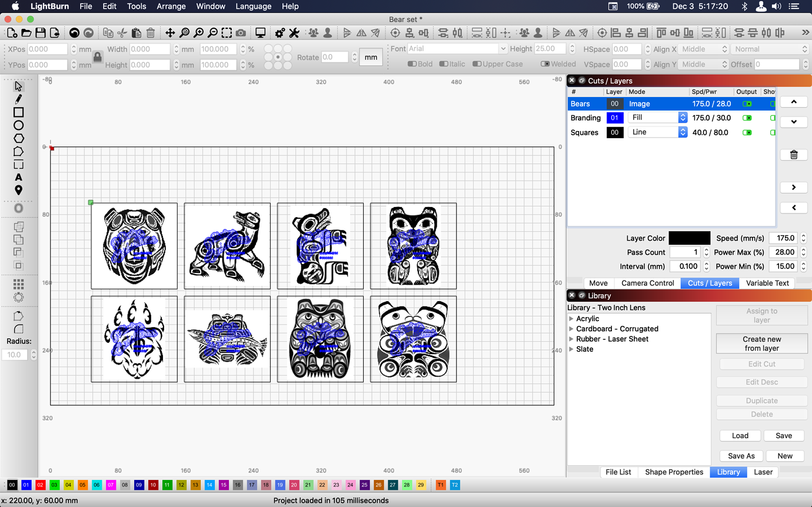
Task: Toggle Output for the Bears layer
Action: [747, 104]
